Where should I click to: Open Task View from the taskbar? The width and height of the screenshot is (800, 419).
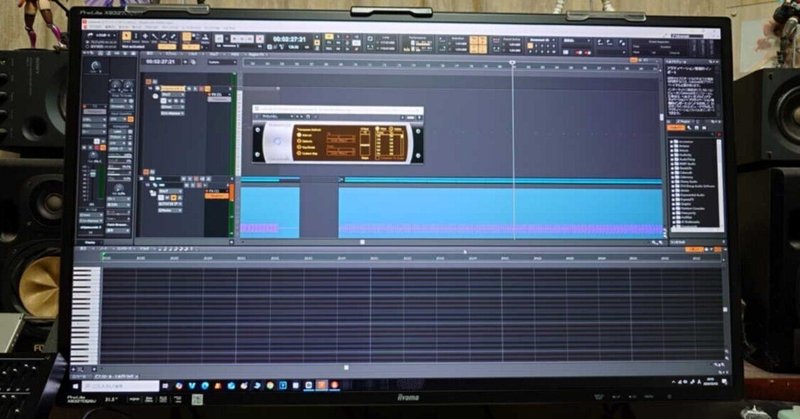165,386
